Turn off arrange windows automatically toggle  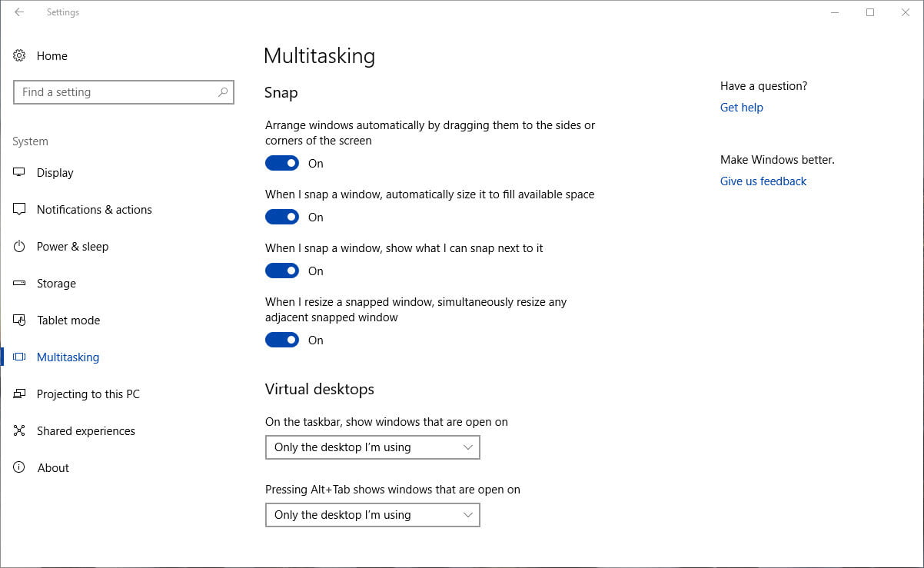click(282, 163)
